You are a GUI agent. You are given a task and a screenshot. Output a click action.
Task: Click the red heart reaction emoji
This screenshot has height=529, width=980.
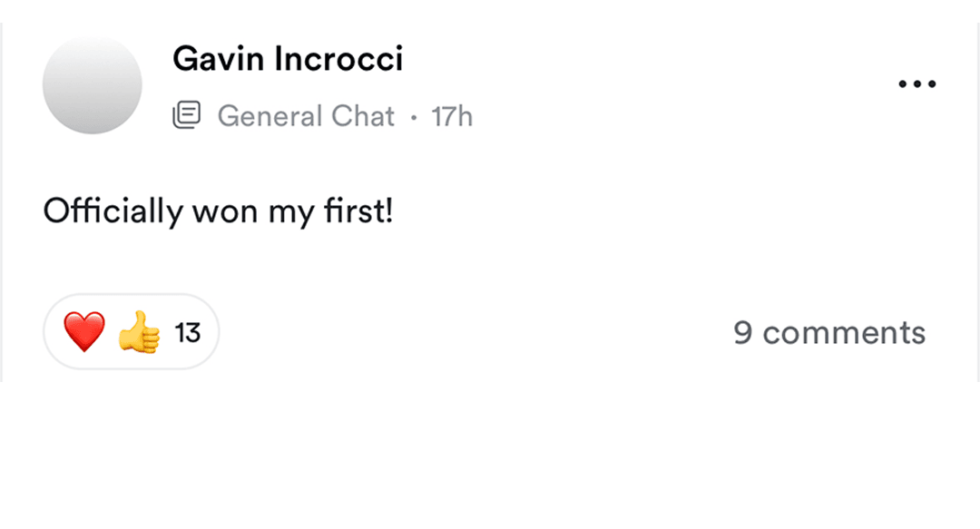(84, 332)
